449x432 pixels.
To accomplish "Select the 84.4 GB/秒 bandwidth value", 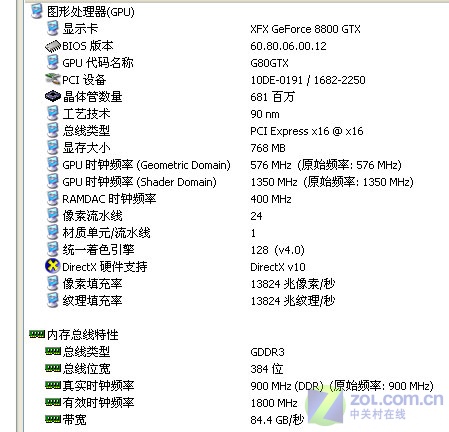I will tap(277, 420).
